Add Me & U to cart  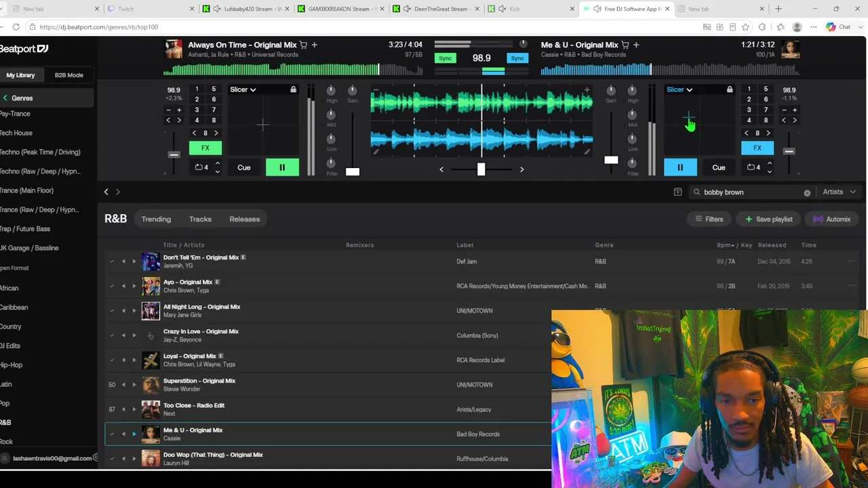point(625,45)
